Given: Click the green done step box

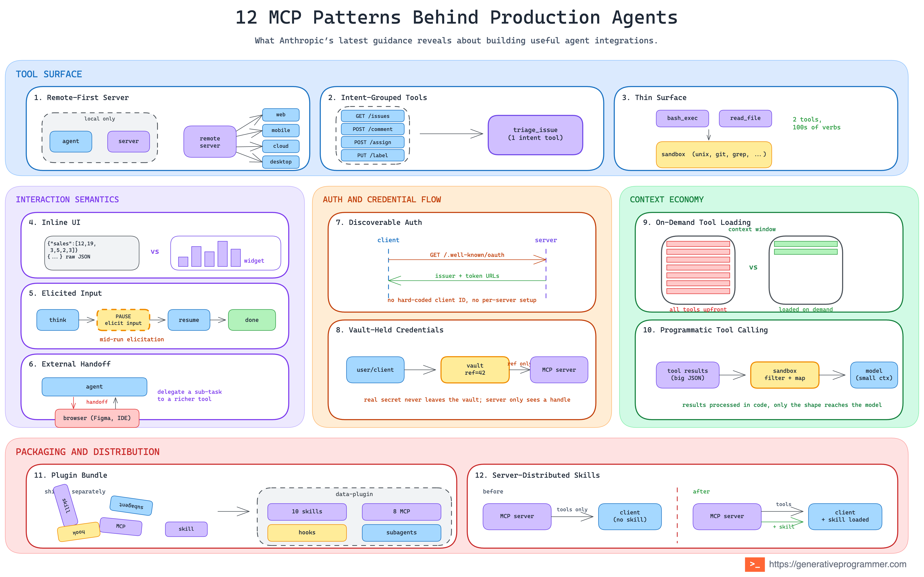Looking at the screenshot, I should pos(252,320).
